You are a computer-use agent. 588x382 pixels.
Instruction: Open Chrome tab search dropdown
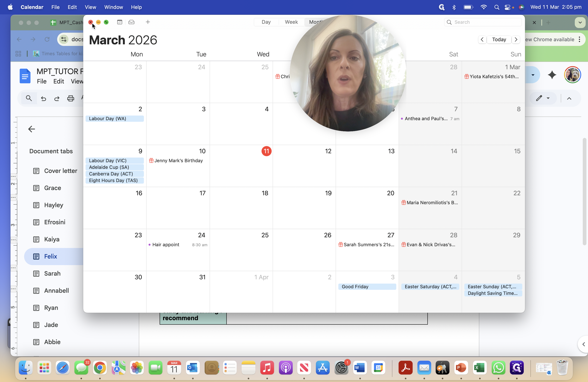(580, 23)
